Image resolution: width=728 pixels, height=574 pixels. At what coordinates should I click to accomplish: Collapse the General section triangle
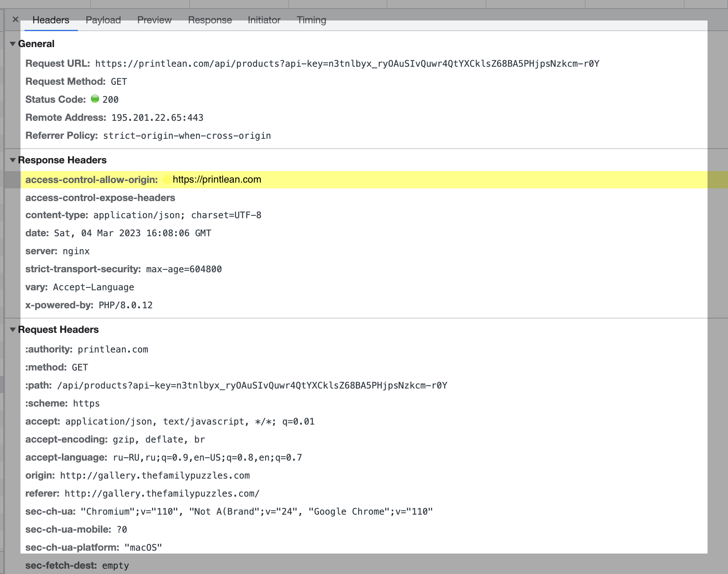(13, 44)
